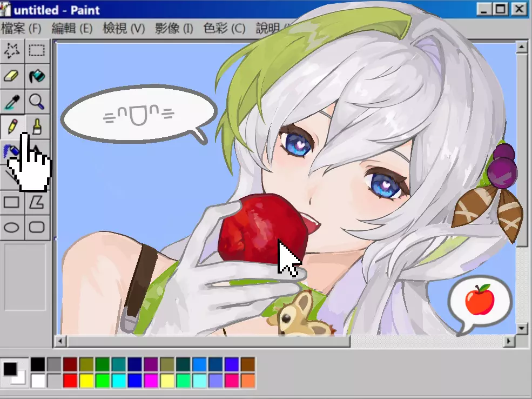The width and height of the screenshot is (532, 399).
Task: Pick the Rectangle shape tool
Action: pos(12,202)
